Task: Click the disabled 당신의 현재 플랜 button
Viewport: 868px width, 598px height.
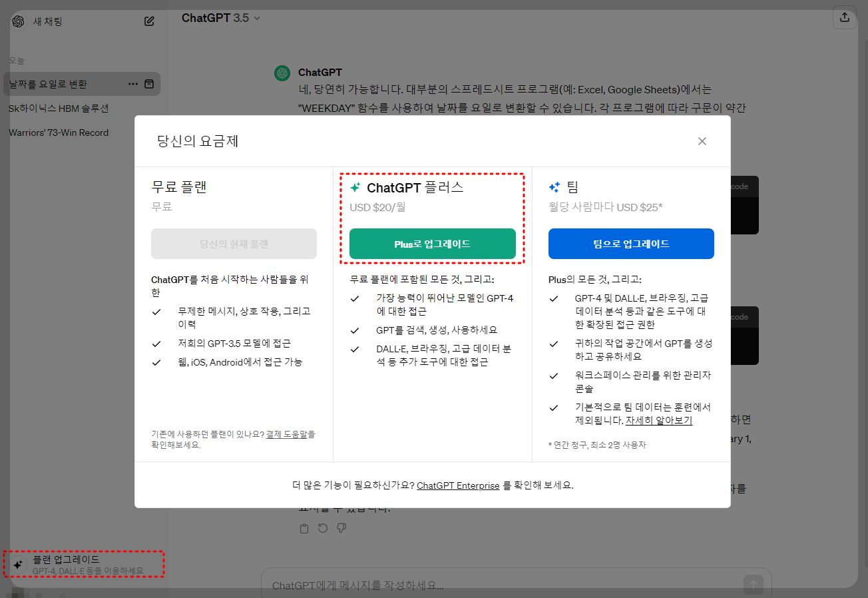Action: [234, 244]
